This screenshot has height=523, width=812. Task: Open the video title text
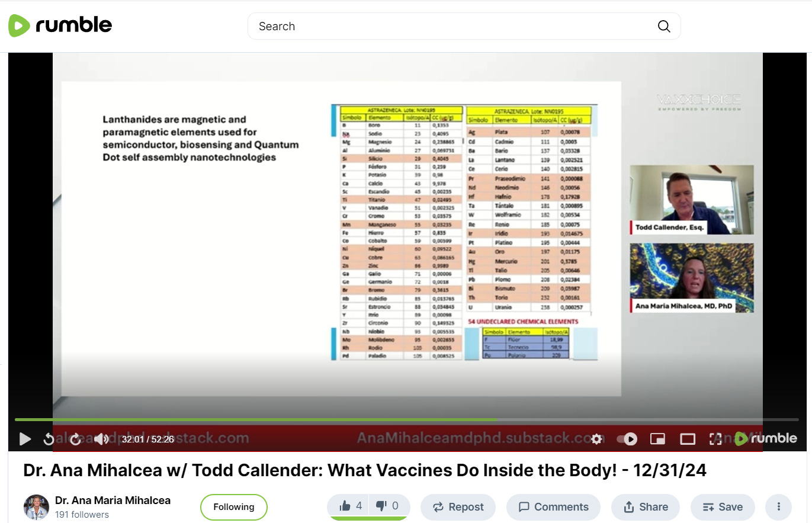(365, 470)
